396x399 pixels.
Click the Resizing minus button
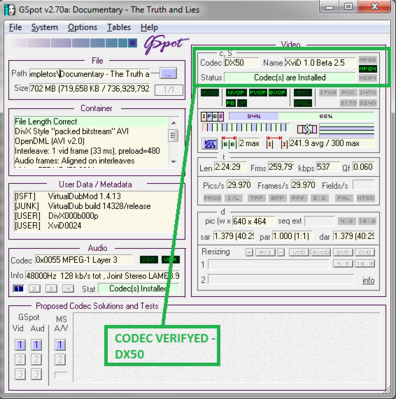[x=281, y=252]
